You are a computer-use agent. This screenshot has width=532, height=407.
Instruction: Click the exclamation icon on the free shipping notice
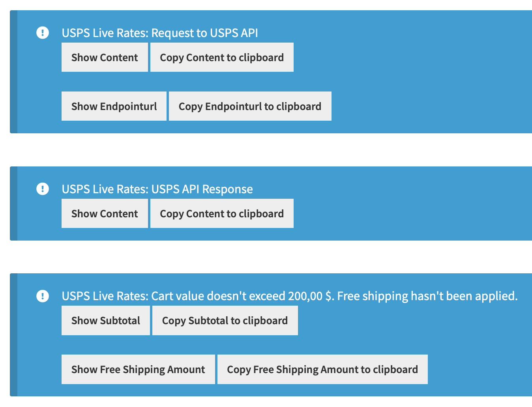point(43,296)
